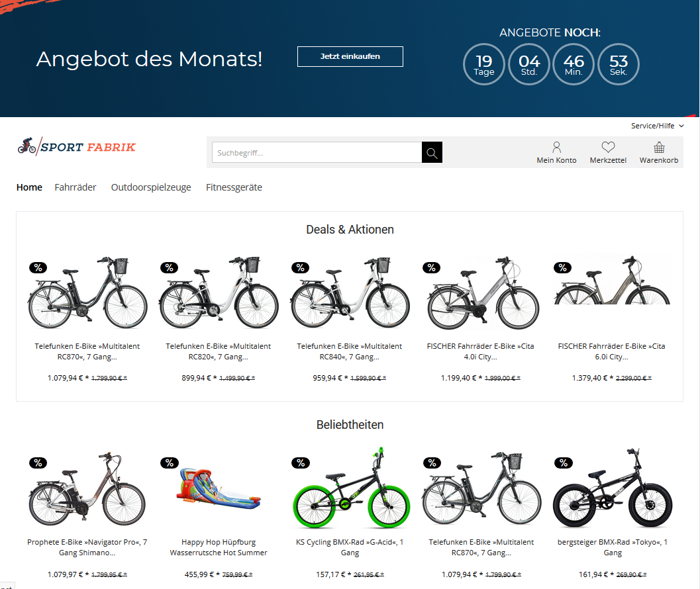
Task: Select the Telefunken RC840 bike image
Action: click(x=350, y=293)
